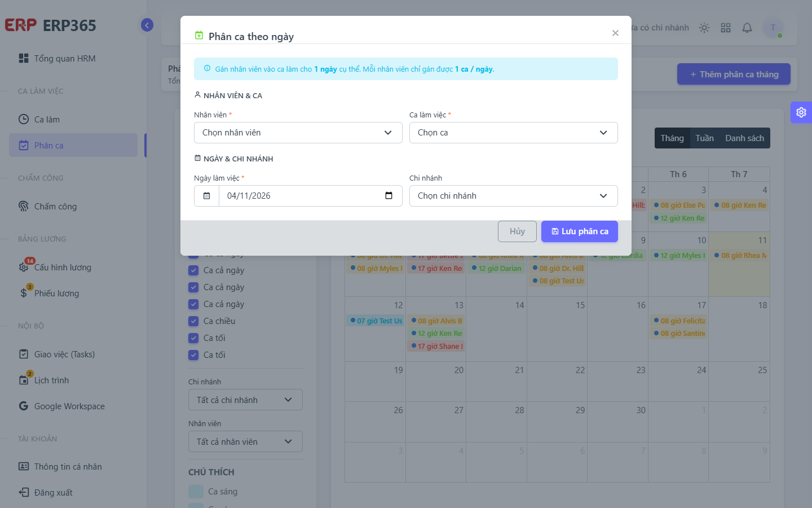Screen dimensions: 812x508
Task: Open the Chọn ca dropdown
Action: click(x=514, y=133)
